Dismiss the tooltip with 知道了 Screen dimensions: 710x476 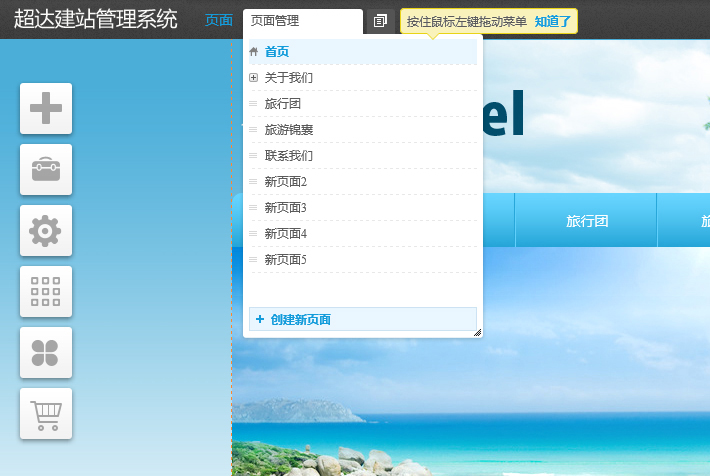[x=552, y=21]
